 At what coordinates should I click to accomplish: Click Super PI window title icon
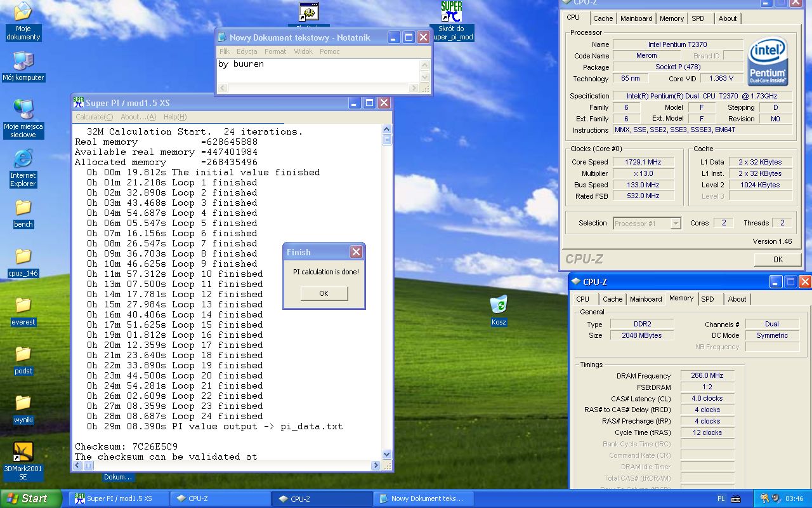(79, 102)
